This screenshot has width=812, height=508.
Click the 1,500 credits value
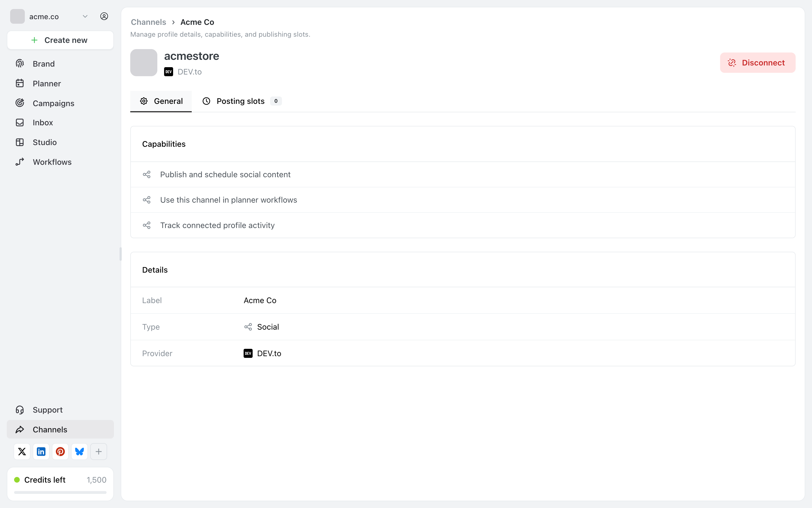click(97, 480)
